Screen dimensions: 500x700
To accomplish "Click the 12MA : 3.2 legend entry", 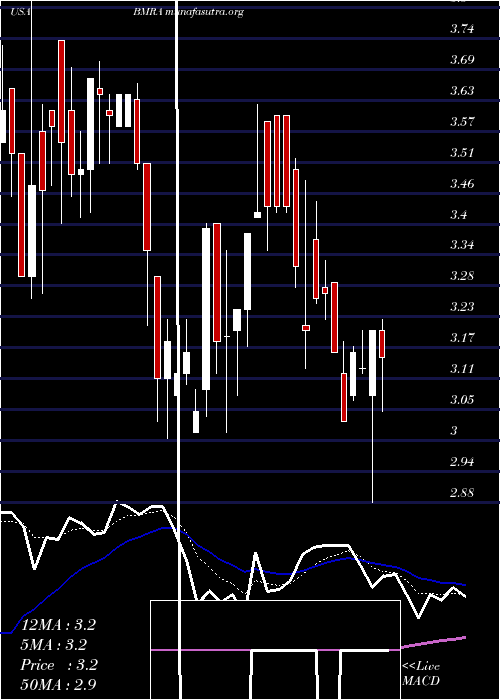I will (58, 625).
